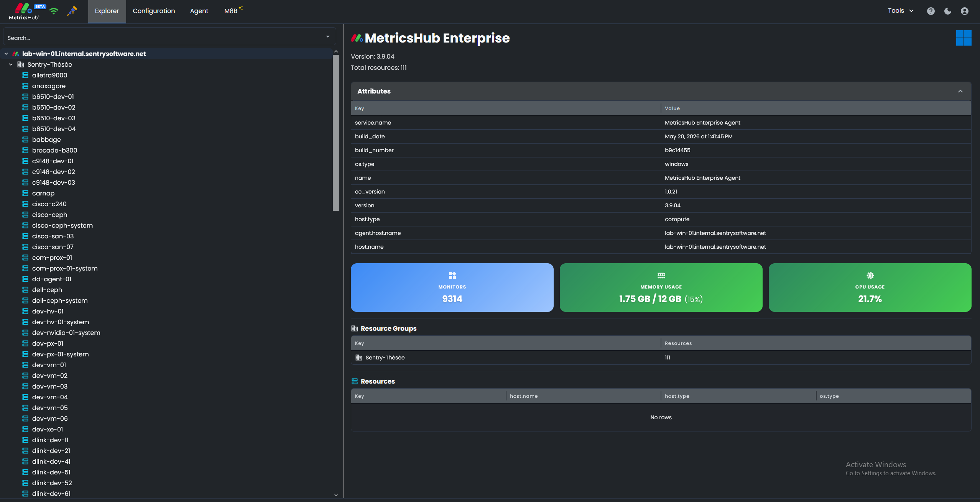
Task: Click the server icon for anaxagore
Action: 25,86
